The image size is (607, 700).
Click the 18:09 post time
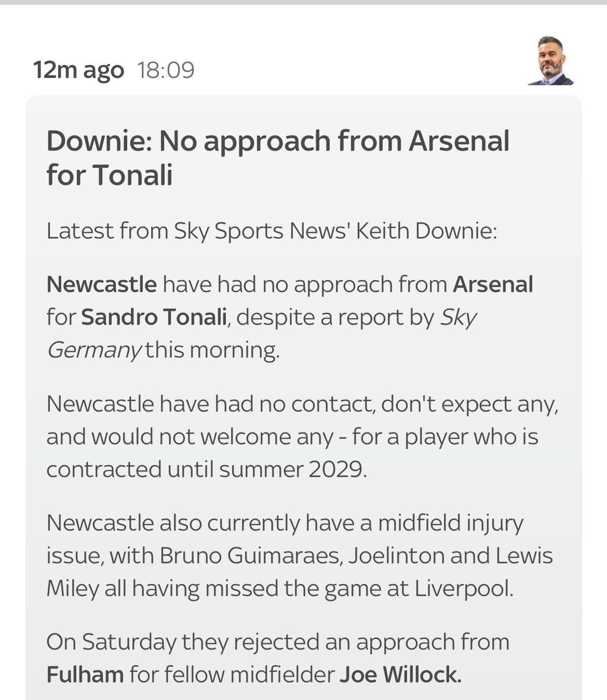pos(166,70)
